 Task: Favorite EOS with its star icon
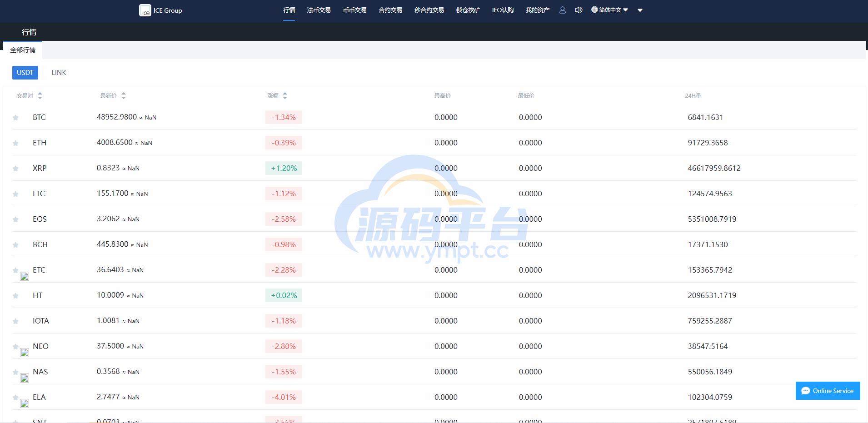coord(15,219)
